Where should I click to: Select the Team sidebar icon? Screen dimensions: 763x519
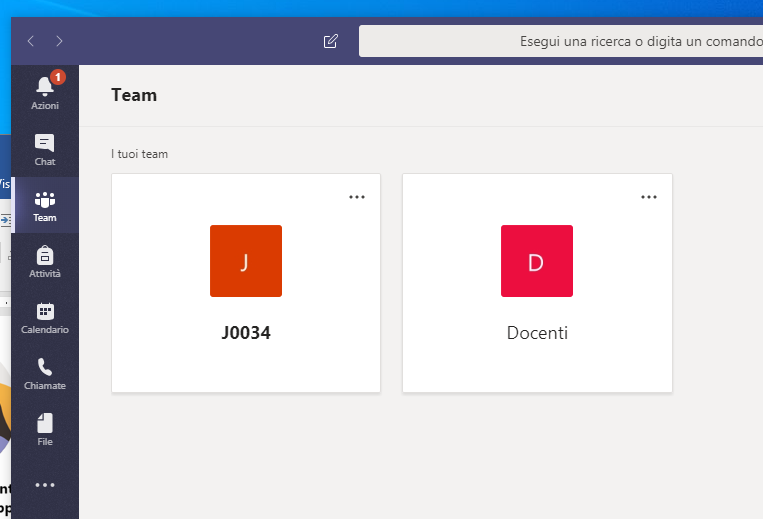coord(45,206)
